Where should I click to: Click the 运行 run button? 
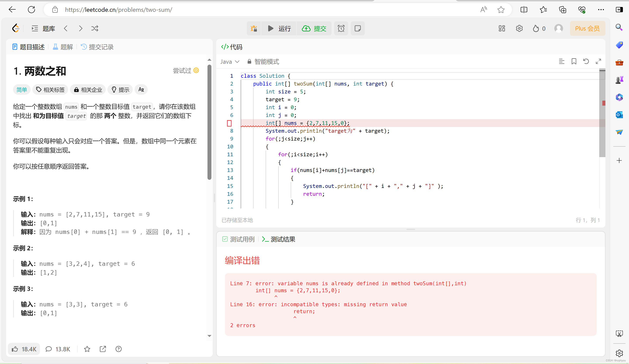pos(279,28)
